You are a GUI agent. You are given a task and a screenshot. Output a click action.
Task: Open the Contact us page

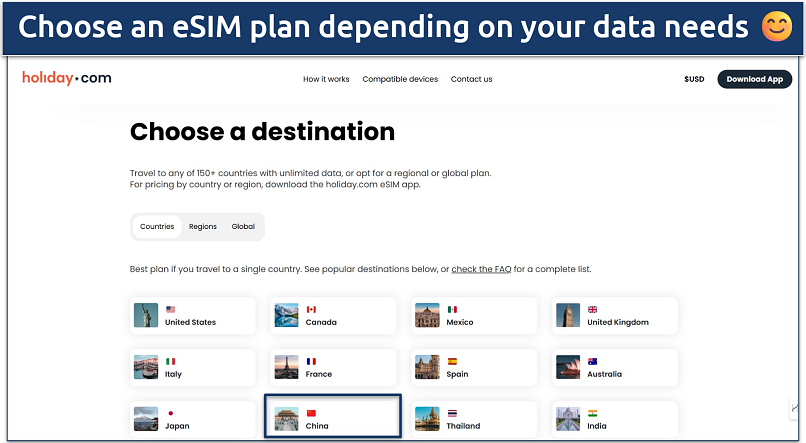pyautogui.click(x=471, y=79)
